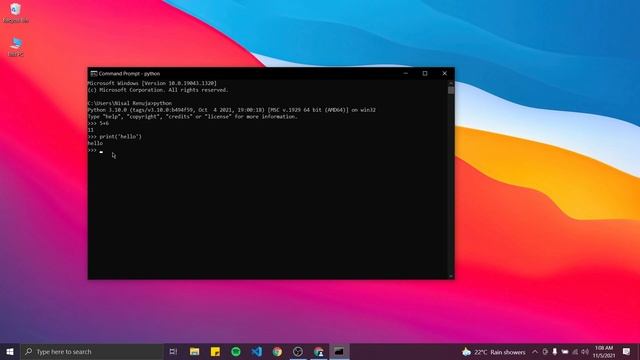Open Task View from the taskbar

click(173, 351)
